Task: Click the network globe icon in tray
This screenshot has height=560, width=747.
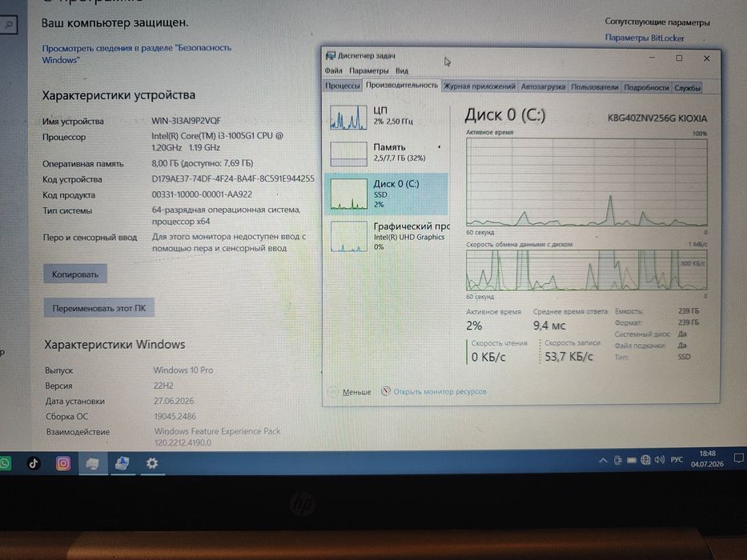Action: (x=645, y=460)
